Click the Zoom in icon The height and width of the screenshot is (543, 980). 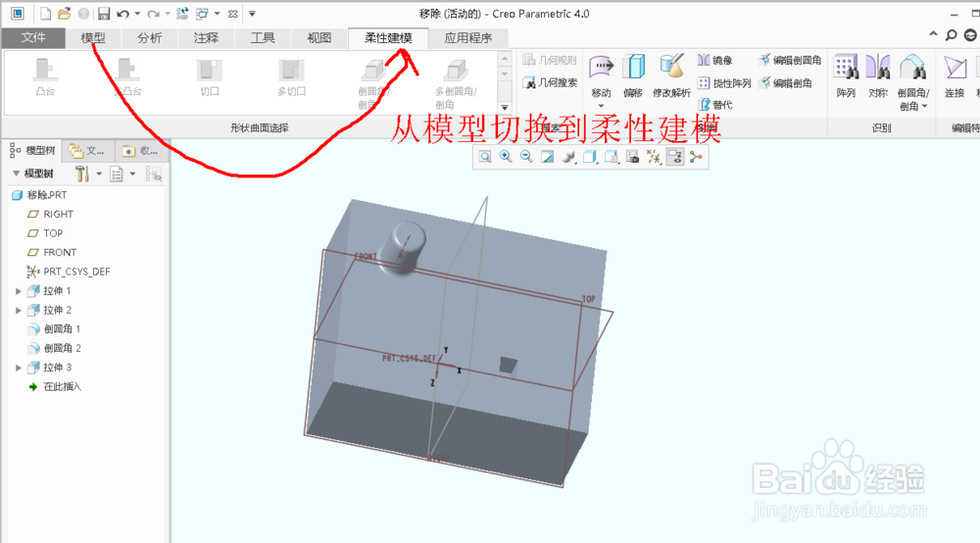506,157
